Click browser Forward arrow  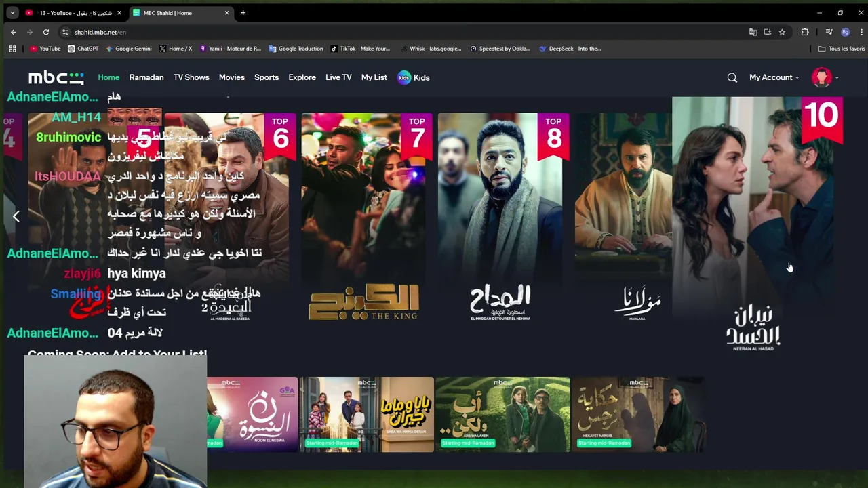point(30,32)
